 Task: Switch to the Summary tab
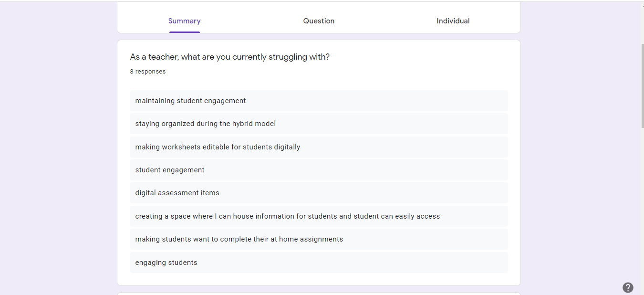click(x=184, y=21)
